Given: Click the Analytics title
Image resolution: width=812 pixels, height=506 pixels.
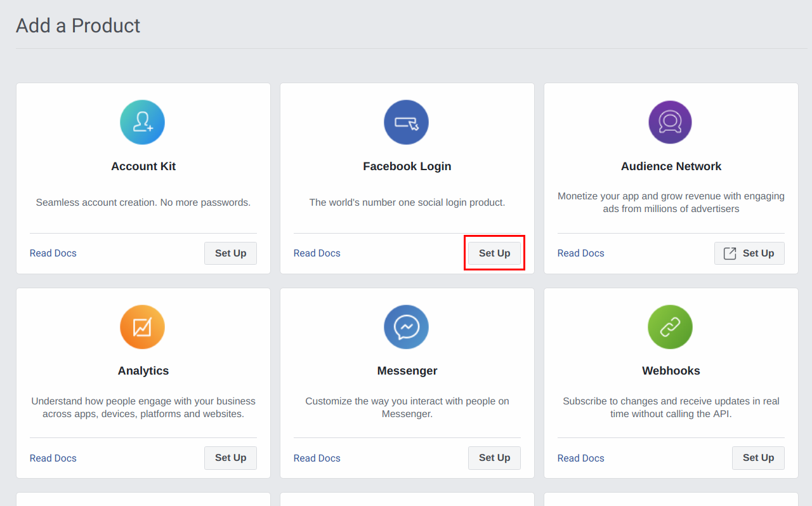Looking at the screenshot, I should tap(143, 371).
